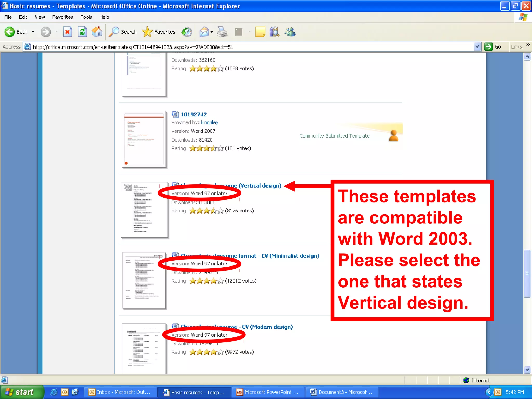Click the Stop loading icon

pyautogui.click(x=68, y=32)
